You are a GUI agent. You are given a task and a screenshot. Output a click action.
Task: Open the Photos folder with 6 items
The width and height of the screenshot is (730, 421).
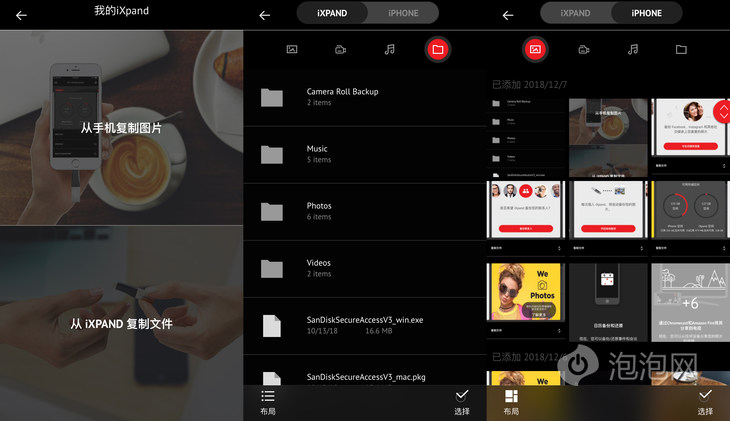pos(365,211)
